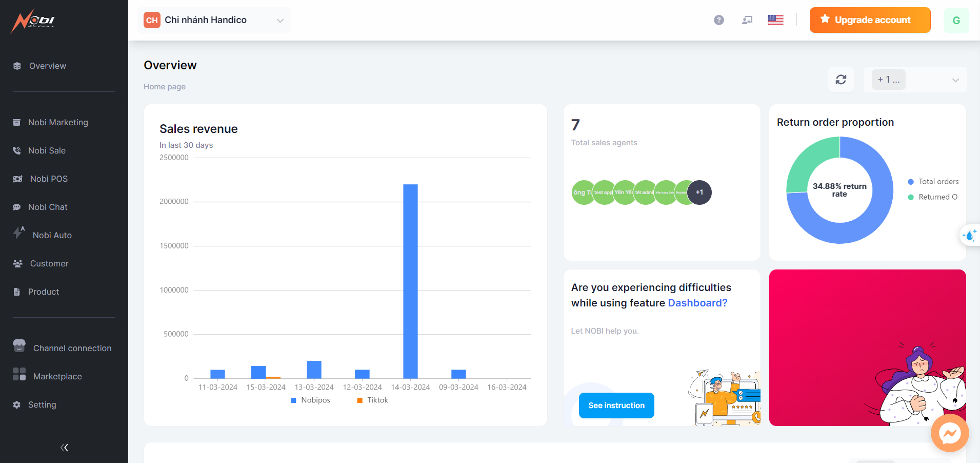This screenshot has width=980, height=463.
Task: Click the US flag language icon
Action: (x=775, y=20)
